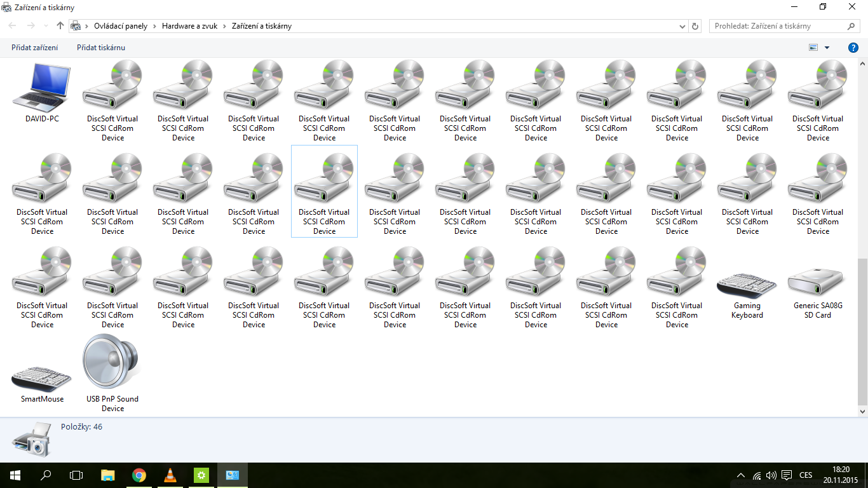Click the vertical scrollbar down arrow
This screenshot has height=488, width=868.
(862, 412)
